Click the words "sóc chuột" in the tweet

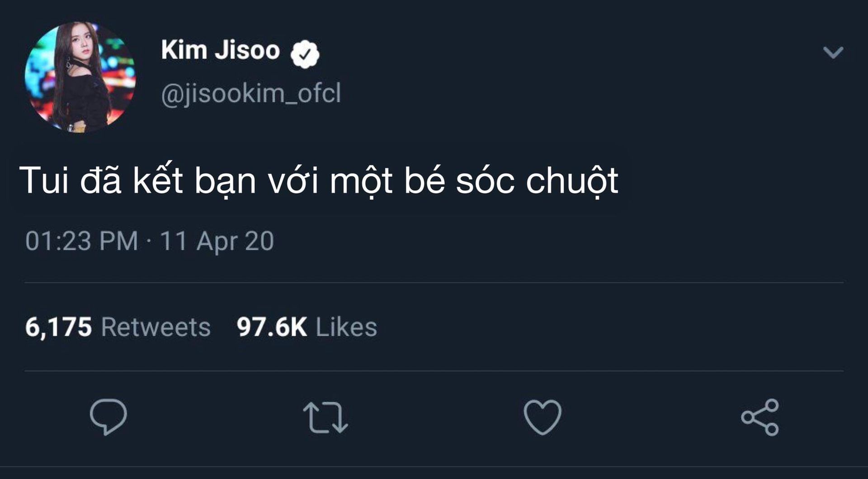click(x=537, y=181)
